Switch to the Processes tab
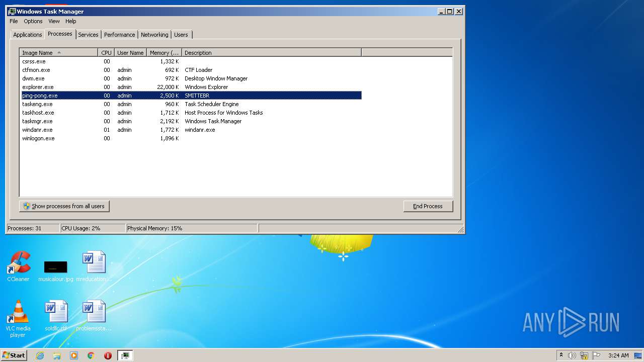The height and width of the screenshot is (362, 644). tap(60, 34)
